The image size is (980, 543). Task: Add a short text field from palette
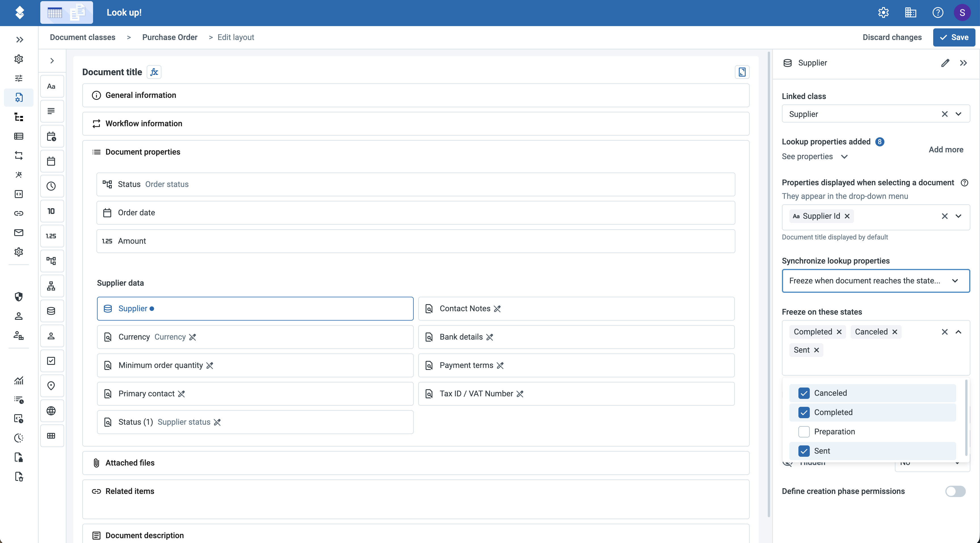coord(52,86)
